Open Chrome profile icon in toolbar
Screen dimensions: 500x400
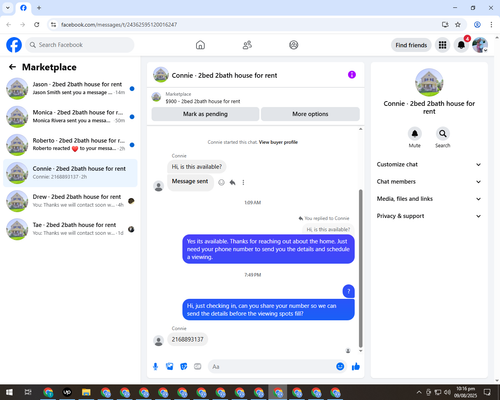pyautogui.click(x=477, y=25)
